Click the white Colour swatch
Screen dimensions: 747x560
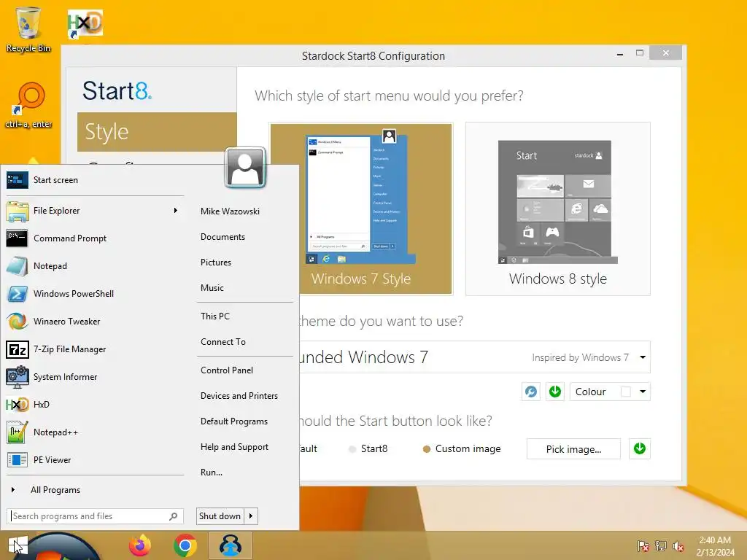pos(625,392)
